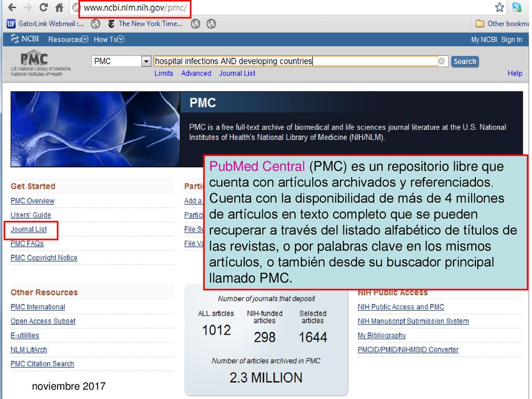The image size is (532, 399).
Task: Click the '298' NIH-funded articles count
Action: tap(264, 337)
